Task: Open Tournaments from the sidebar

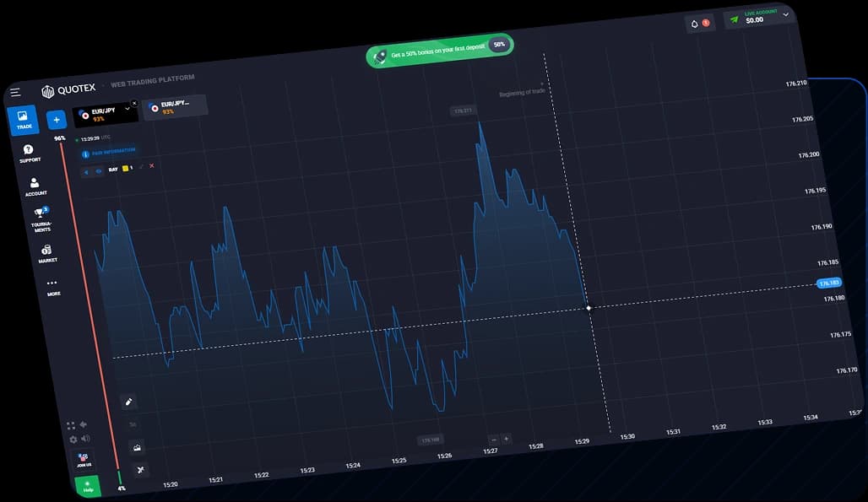Action: 41,219
